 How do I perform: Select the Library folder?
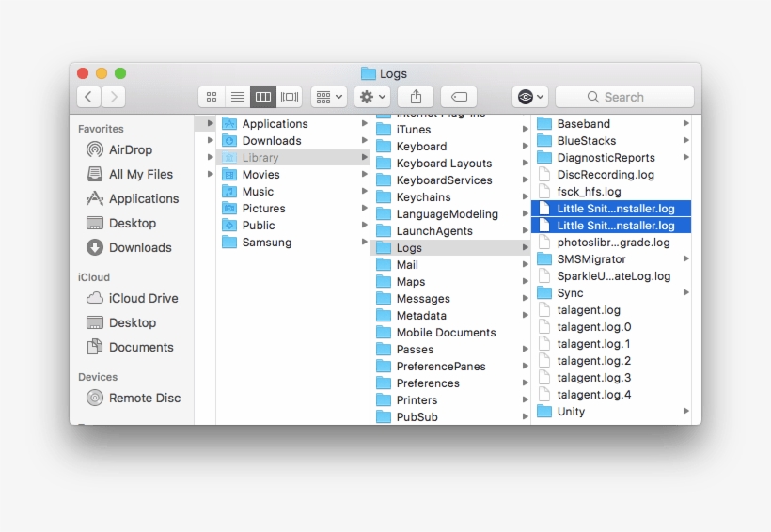293,157
